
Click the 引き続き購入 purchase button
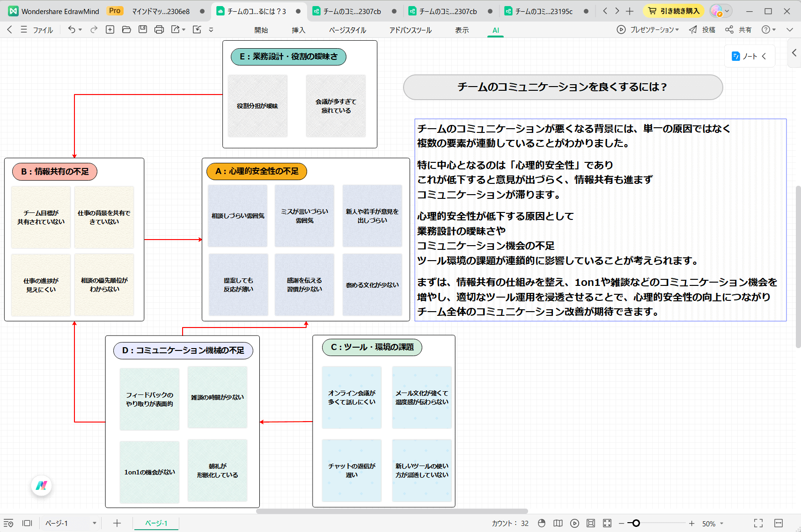coord(674,11)
